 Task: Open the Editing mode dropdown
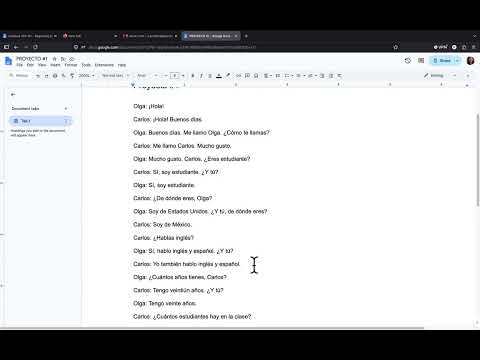click(440, 76)
